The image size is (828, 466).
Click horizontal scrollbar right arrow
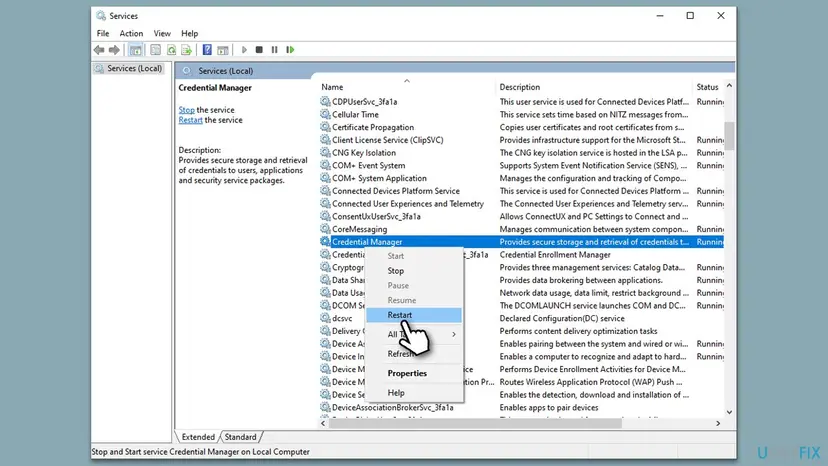coord(718,423)
